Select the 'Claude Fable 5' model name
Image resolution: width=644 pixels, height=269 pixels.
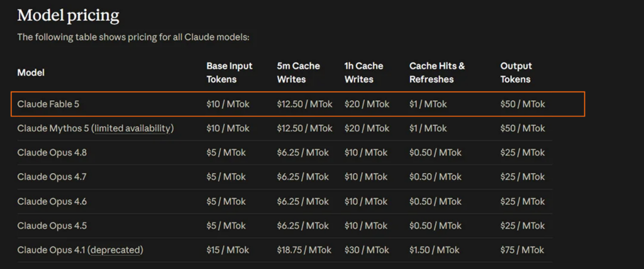48,104
